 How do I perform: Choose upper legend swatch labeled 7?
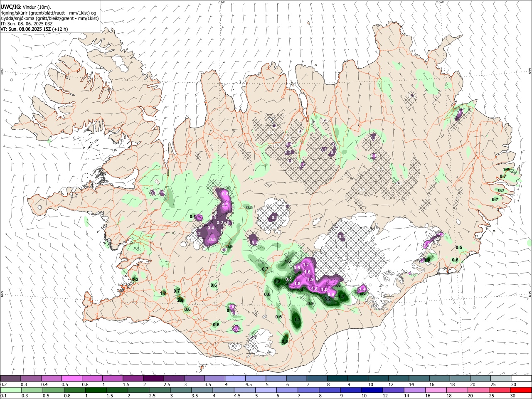coord(317,378)
